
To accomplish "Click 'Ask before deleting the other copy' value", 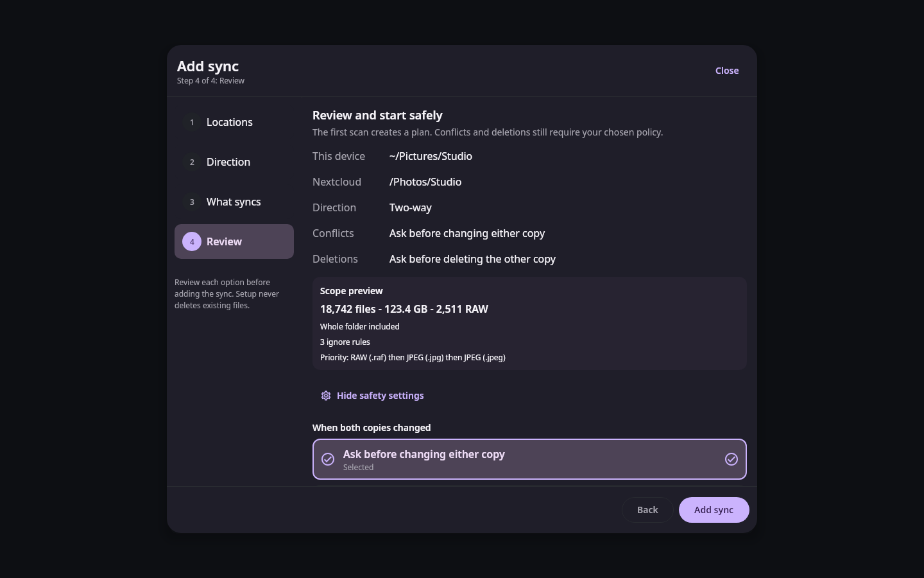I will point(472,259).
